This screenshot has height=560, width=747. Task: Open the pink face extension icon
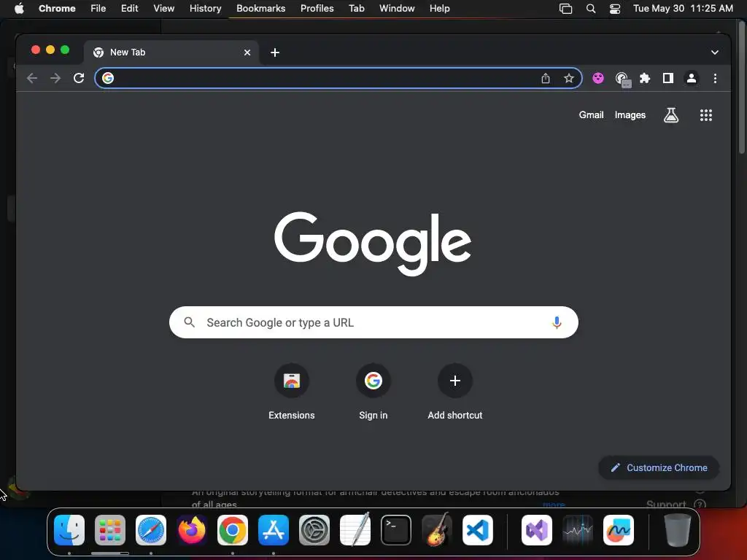(x=598, y=78)
